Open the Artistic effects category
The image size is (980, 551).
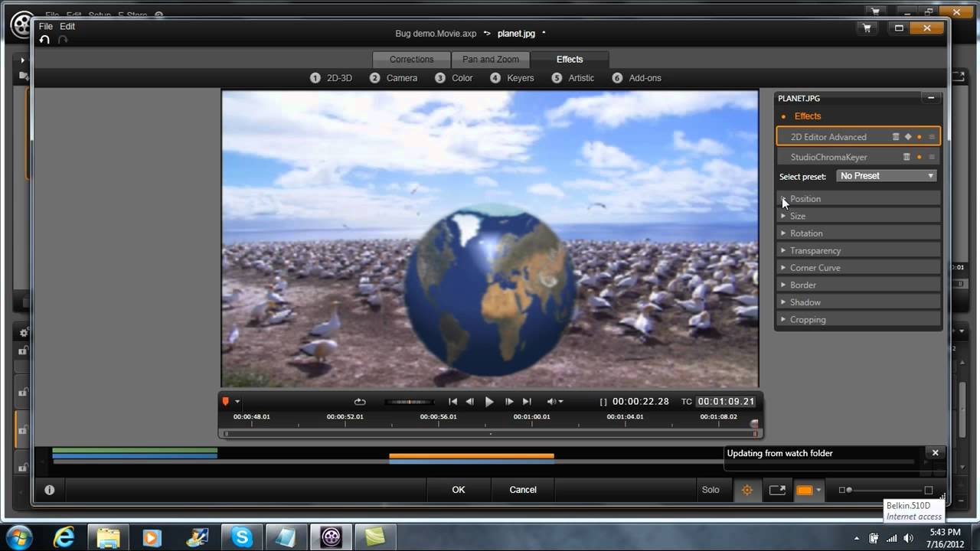(573, 78)
